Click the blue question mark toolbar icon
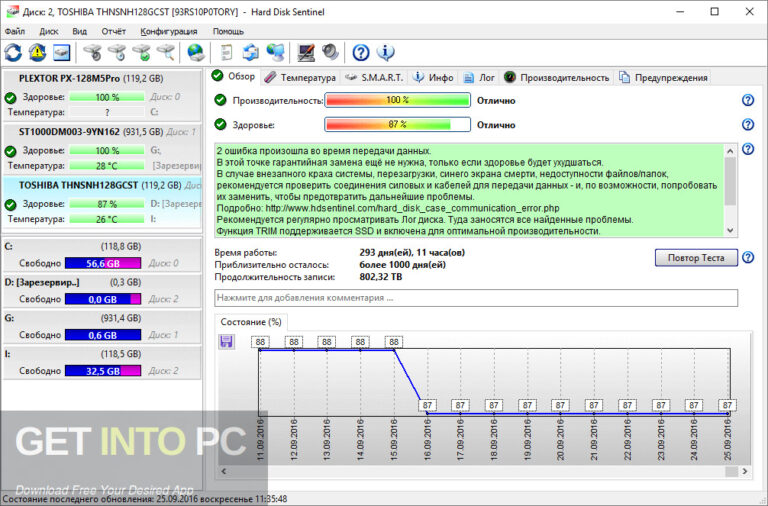Screen dimensions: 768x506 361,52
